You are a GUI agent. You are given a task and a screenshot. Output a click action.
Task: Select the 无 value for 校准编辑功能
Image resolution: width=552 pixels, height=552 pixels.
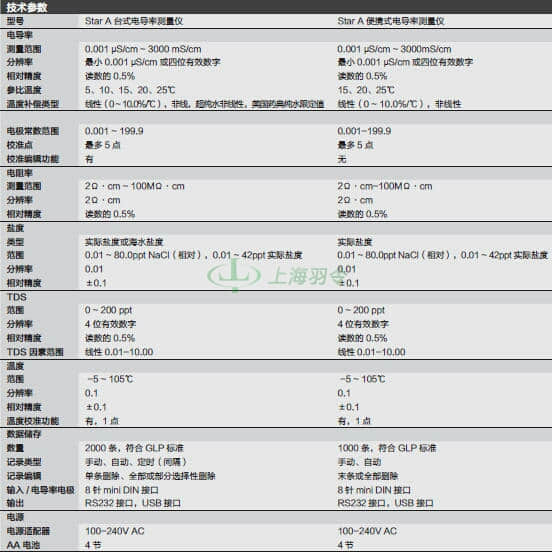(342, 159)
